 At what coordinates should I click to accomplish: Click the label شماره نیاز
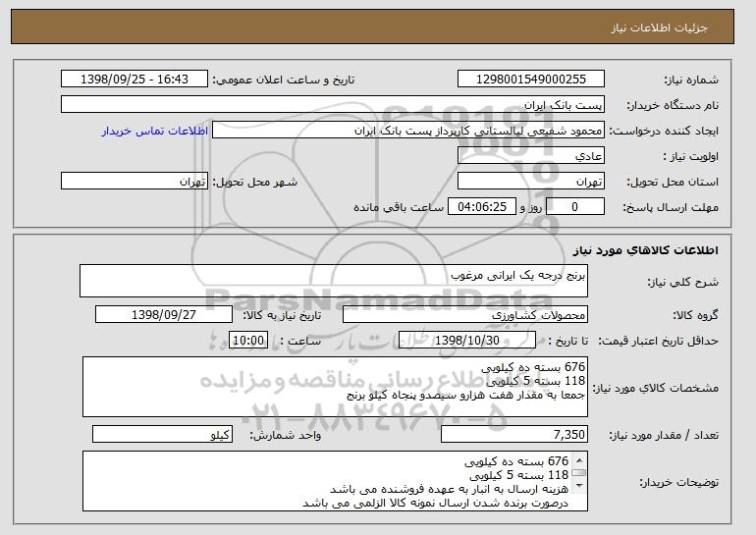point(691,80)
